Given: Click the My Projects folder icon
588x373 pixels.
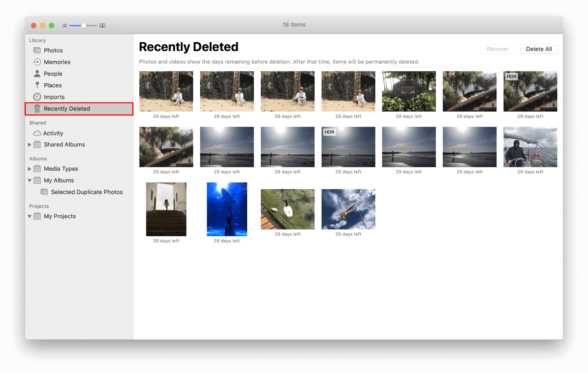Looking at the screenshot, I should [x=37, y=216].
